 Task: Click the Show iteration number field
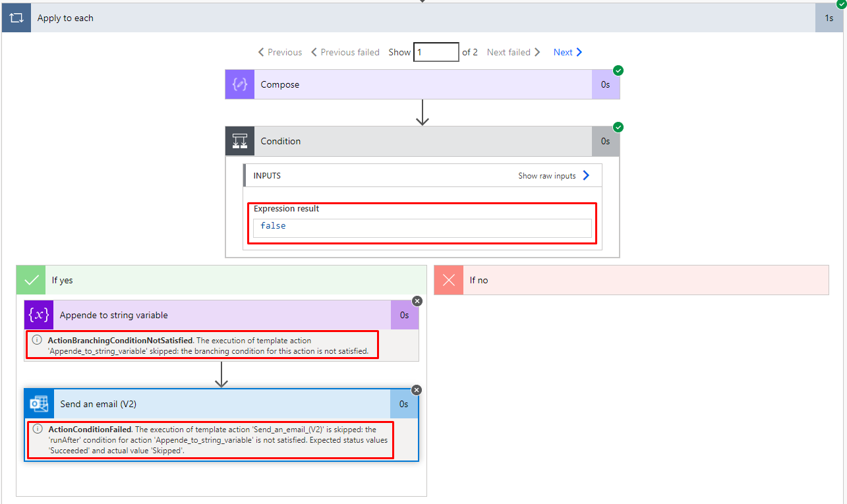tap(436, 52)
